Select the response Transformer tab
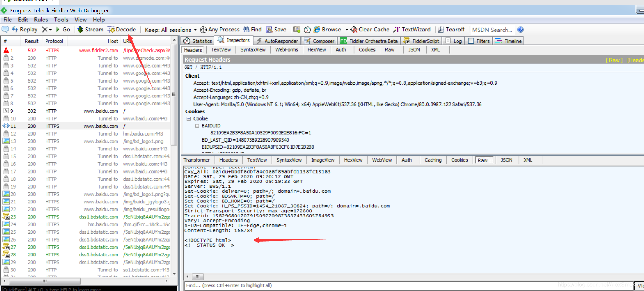 197,160
